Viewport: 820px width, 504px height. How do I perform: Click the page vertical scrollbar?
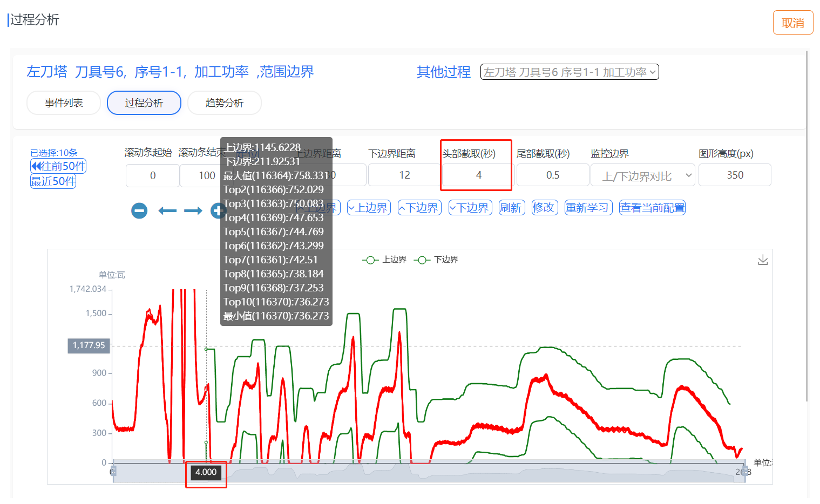[807, 226]
